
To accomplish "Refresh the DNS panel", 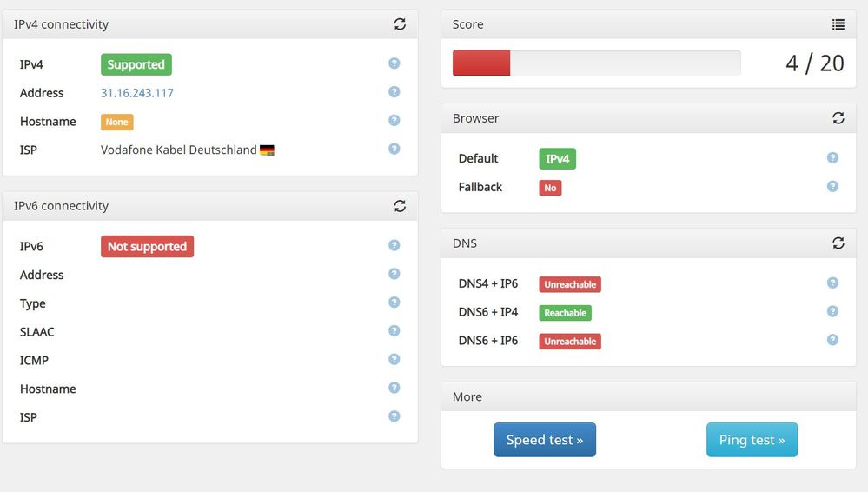I will pyautogui.click(x=838, y=243).
